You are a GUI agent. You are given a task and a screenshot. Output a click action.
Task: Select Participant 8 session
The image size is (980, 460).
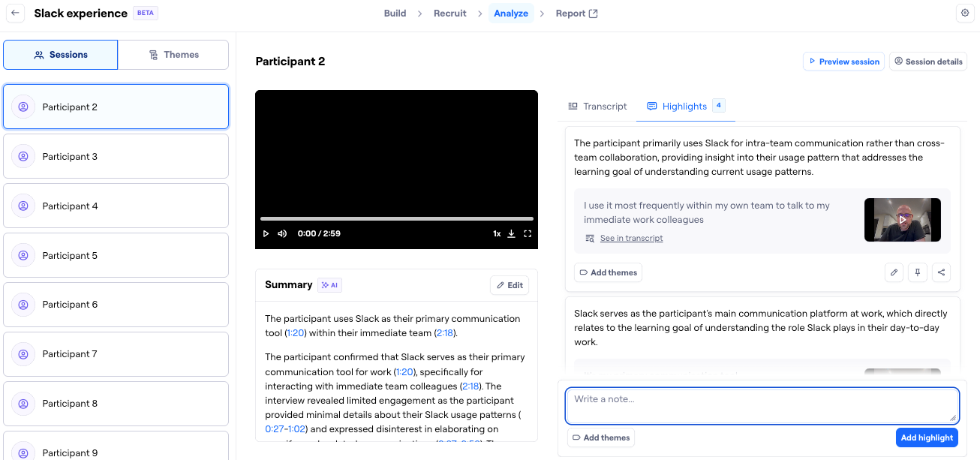(116, 404)
